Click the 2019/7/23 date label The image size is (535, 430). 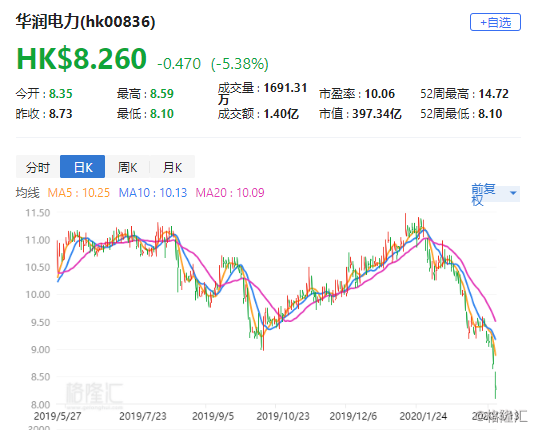pyautogui.click(x=143, y=416)
